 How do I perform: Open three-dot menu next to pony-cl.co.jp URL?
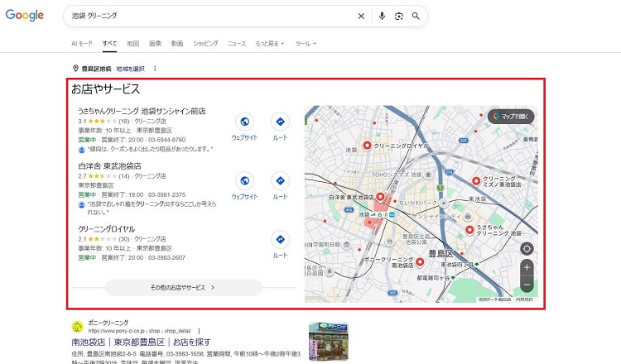point(199,331)
